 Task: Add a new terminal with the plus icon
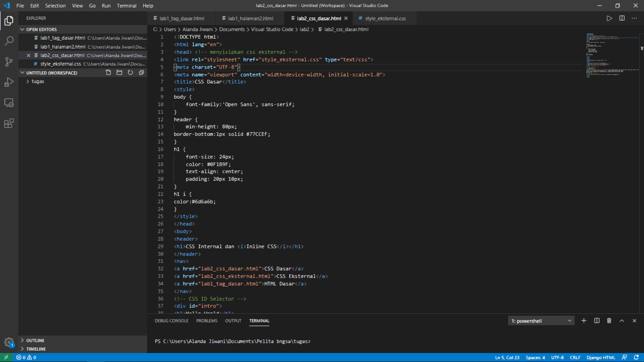coord(584,320)
